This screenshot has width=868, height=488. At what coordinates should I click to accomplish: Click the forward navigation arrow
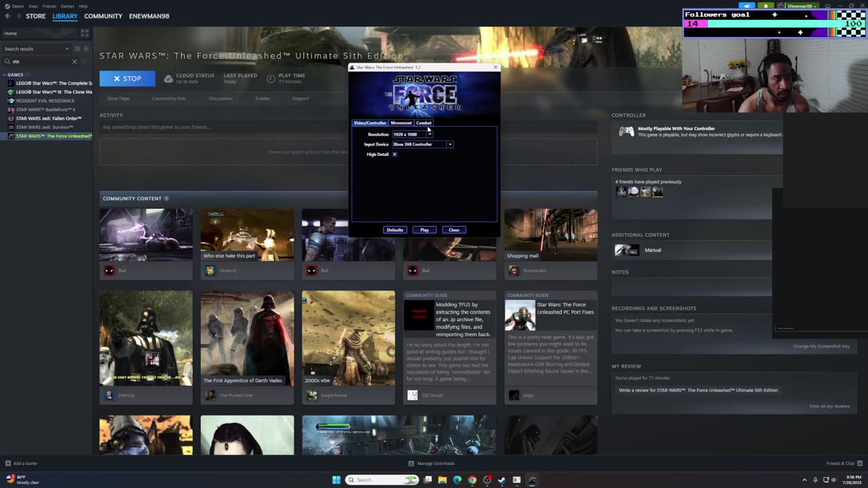click(x=18, y=16)
